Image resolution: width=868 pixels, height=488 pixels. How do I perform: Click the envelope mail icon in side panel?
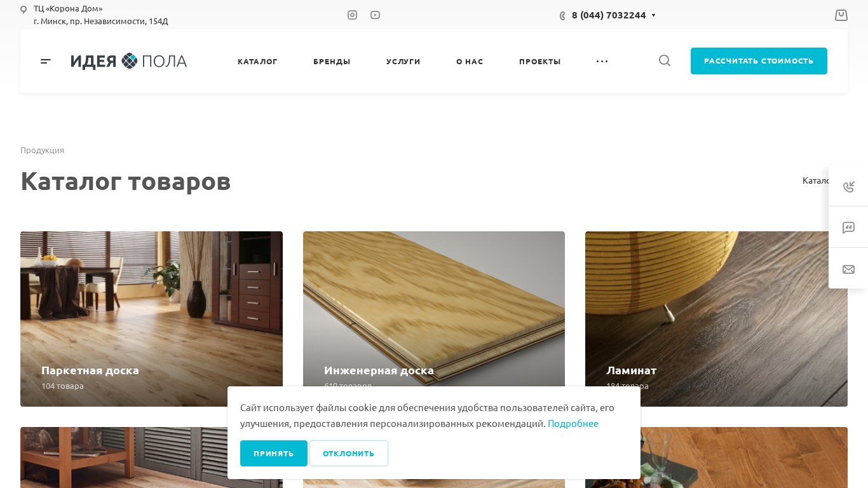[848, 269]
